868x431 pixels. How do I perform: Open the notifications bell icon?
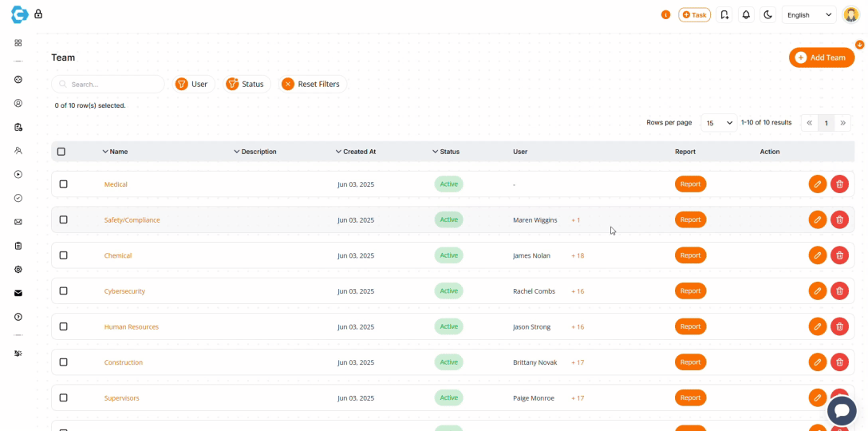(746, 14)
